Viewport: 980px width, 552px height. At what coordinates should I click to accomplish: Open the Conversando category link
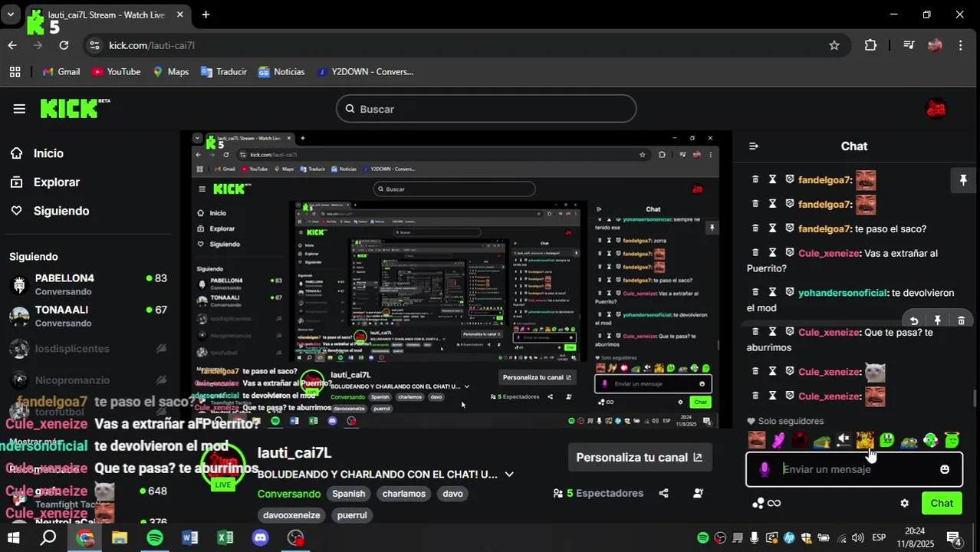[x=289, y=494]
